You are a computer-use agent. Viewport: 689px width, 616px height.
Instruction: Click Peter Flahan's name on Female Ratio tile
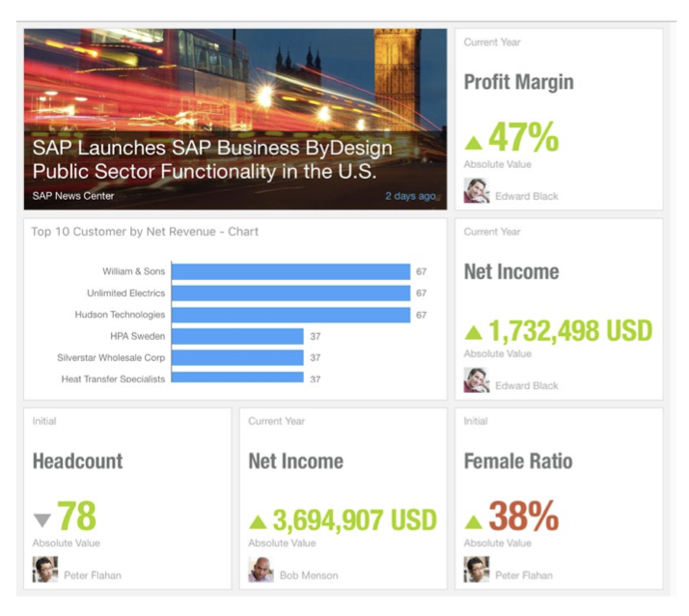click(524, 575)
